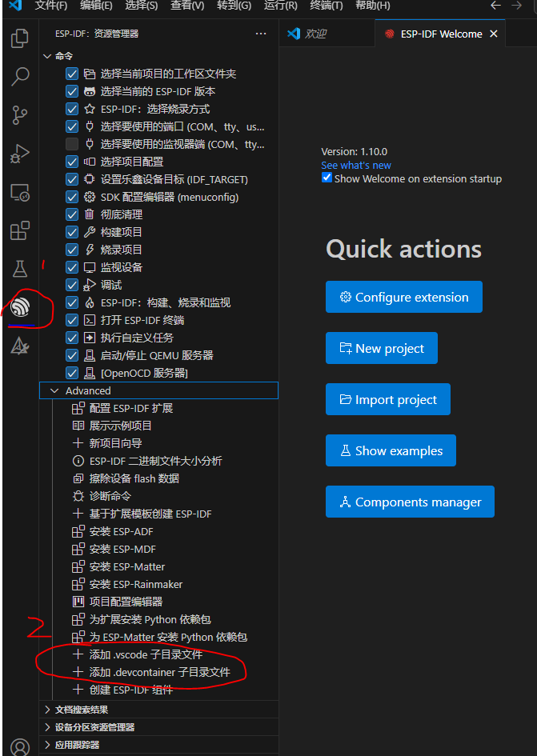Open the Testing flask icon view
This screenshot has height=756, width=537.
[20, 269]
